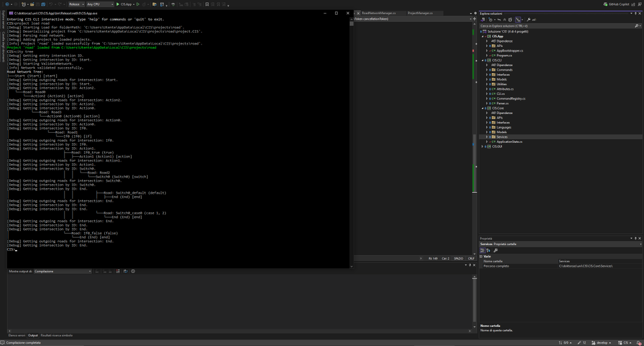The height and width of the screenshot is (346, 644).
Task: Switch to the Elenco errori tab
Action: 17,335
